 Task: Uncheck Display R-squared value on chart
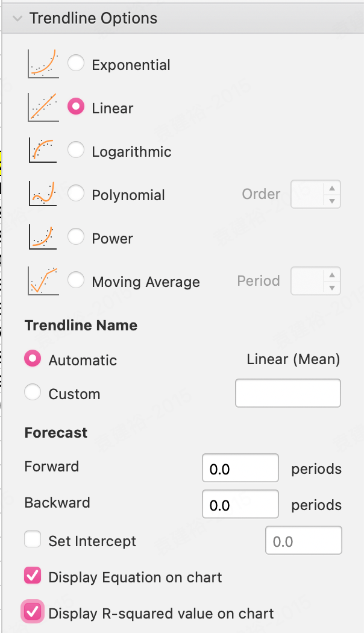tap(33, 613)
